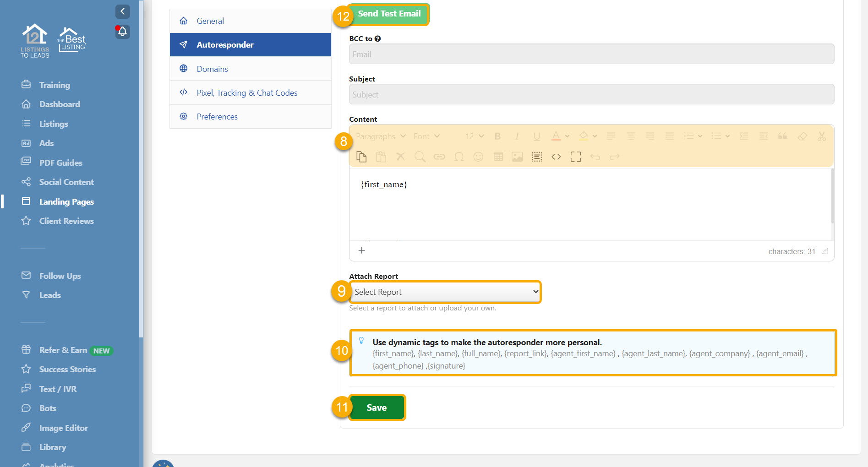The height and width of the screenshot is (467, 868).
Task: Click the BCC help question mark icon
Action: [x=378, y=39]
